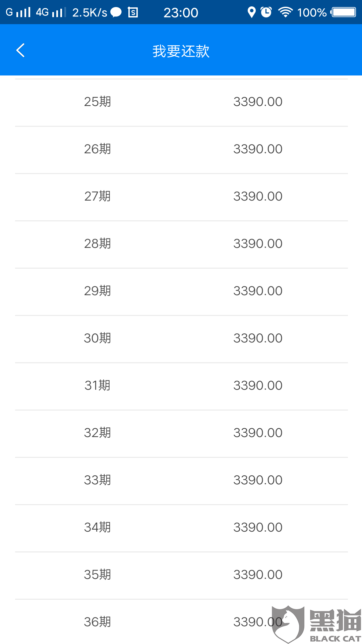Tap the Black Cat watermark logo

tap(316, 625)
